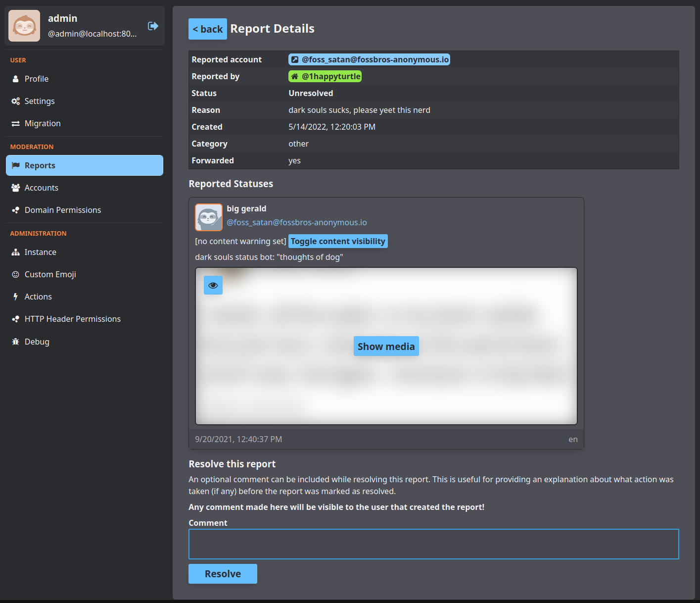Open Accounts with the people icon
The image size is (700, 603).
click(15, 188)
